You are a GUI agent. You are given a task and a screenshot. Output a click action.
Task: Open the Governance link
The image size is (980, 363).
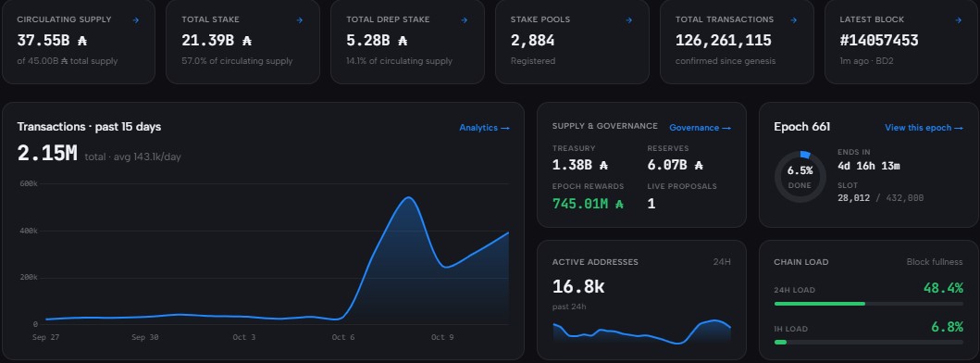(700, 128)
